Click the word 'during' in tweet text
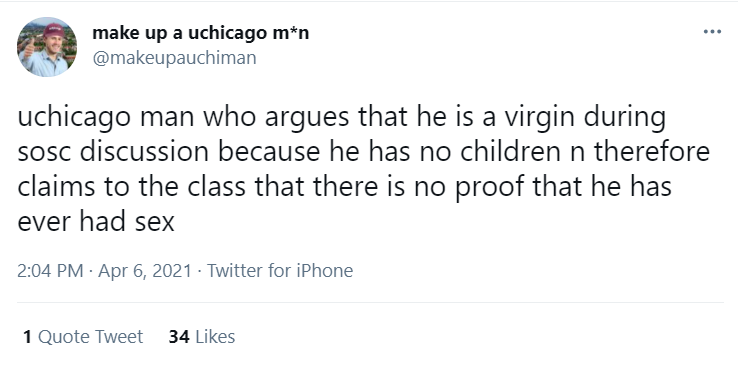 (x=625, y=119)
